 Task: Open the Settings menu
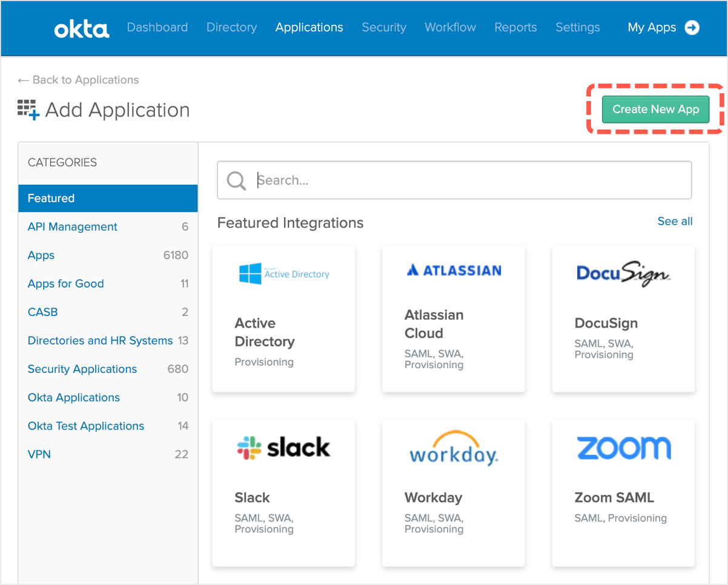coord(578,27)
